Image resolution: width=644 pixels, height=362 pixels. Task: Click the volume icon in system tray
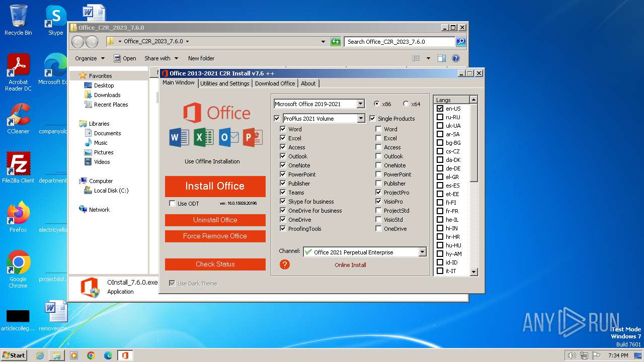(x=572, y=355)
